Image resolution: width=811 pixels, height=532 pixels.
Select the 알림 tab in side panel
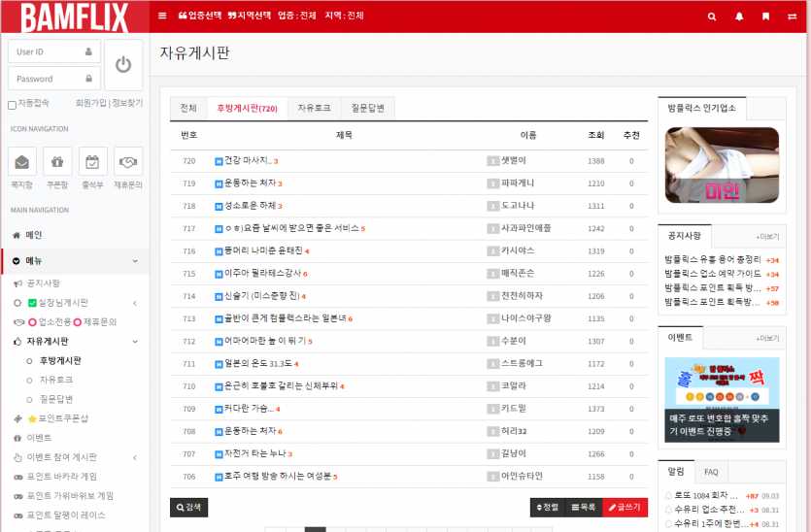coord(676,472)
